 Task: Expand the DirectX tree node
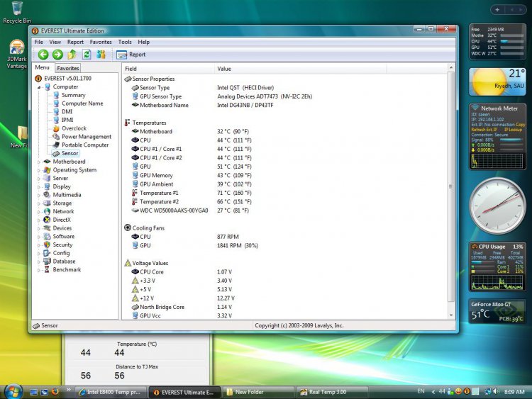point(39,220)
